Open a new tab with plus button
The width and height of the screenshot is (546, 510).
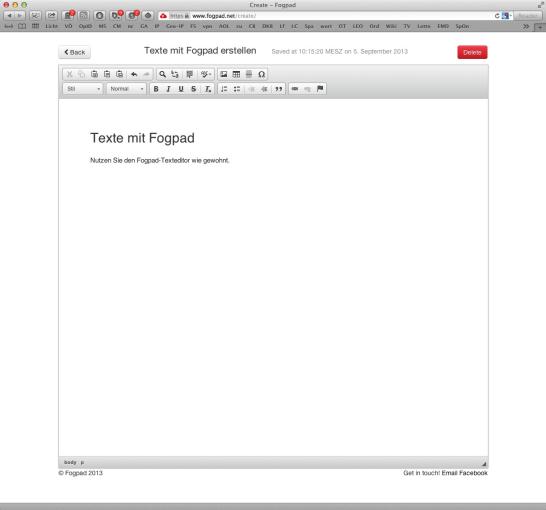(540, 26)
